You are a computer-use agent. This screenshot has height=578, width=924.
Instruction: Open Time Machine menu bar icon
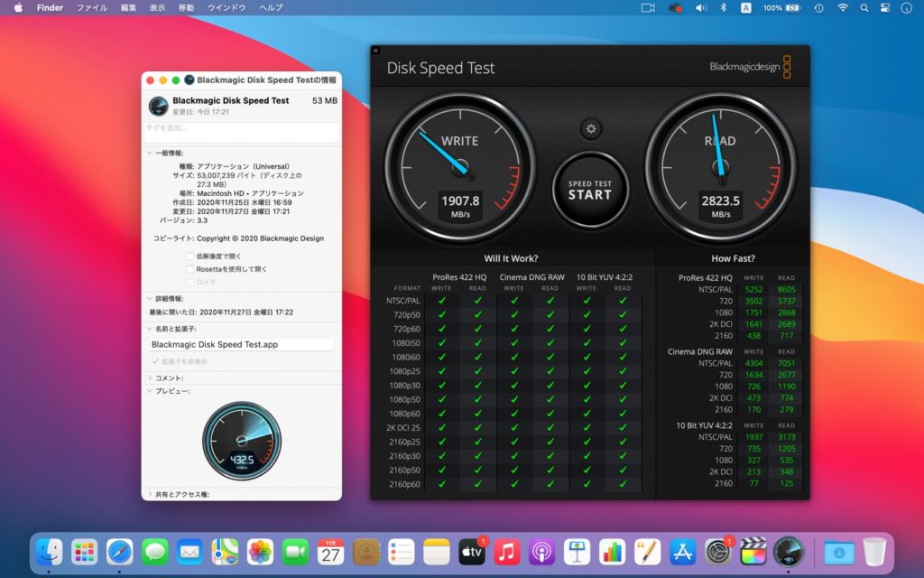pyautogui.click(x=819, y=7)
